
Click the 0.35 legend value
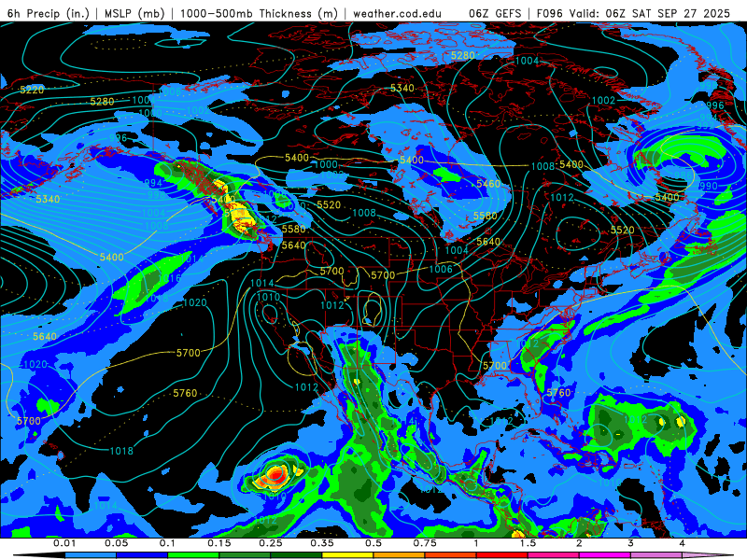(322, 543)
